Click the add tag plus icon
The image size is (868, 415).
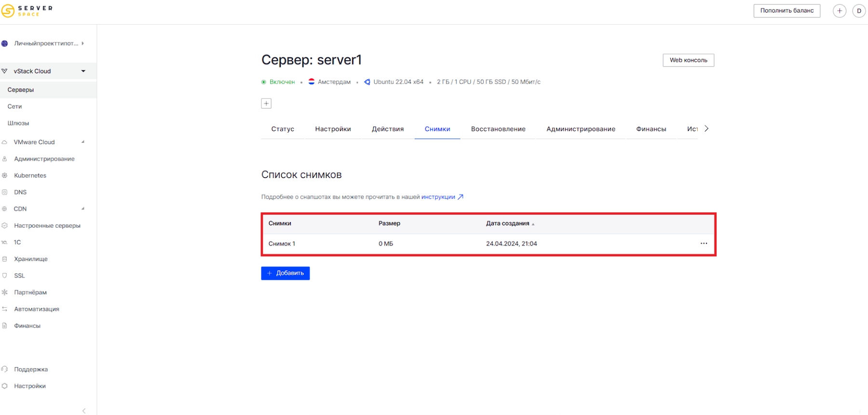266,103
